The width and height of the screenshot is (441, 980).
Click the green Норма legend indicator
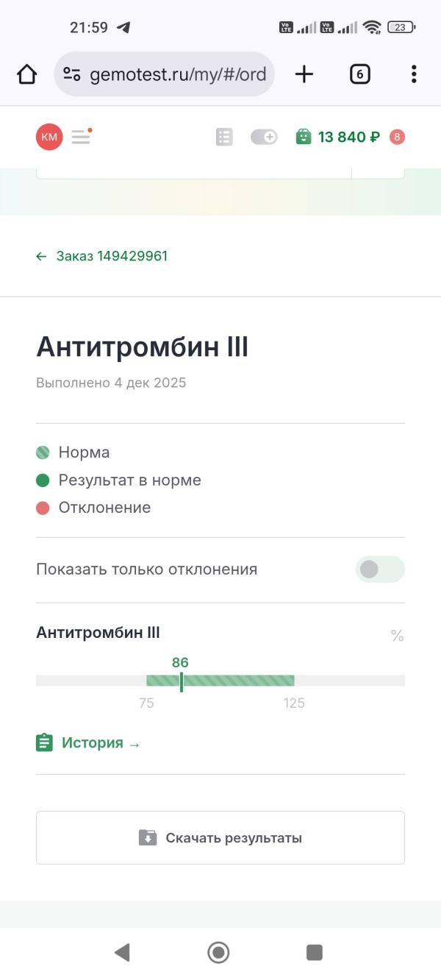coord(43,452)
